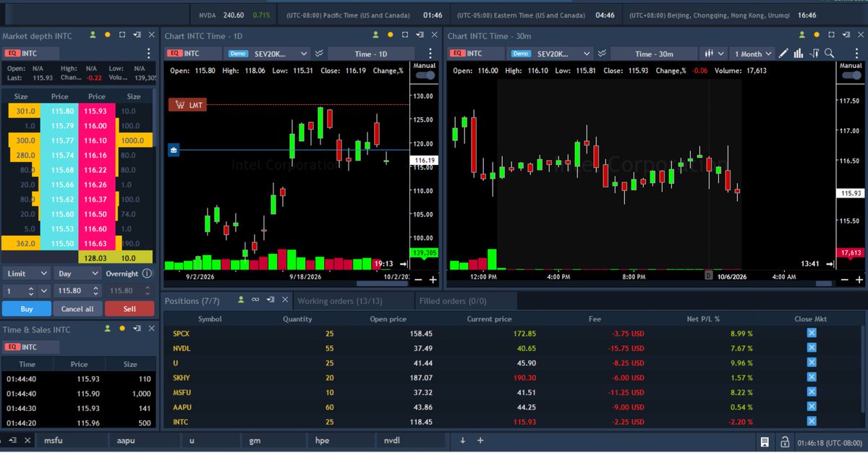Toggle Manual scale switch in 30m chart
This screenshot has height=453, width=868.
pyautogui.click(x=851, y=75)
